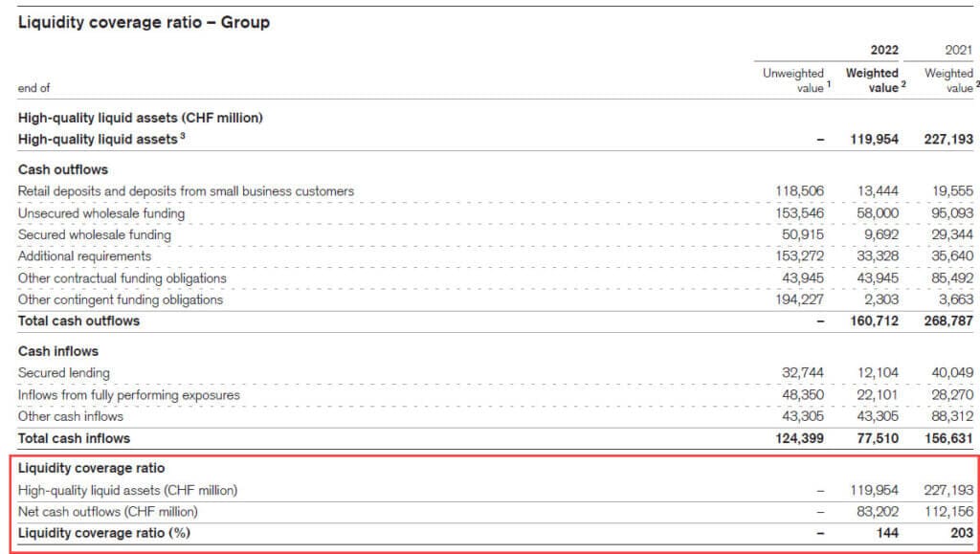
Task: Select the "Cash outflows" section heading
Action: click(x=63, y=169)
